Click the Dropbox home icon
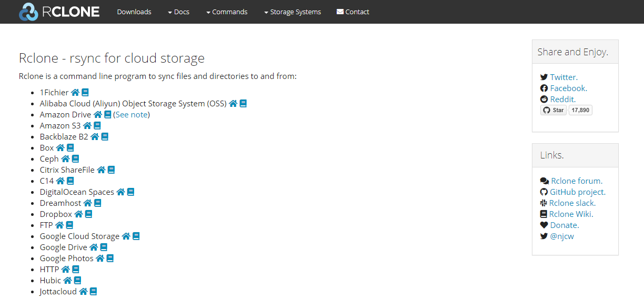644x298 pixels. click(x=78, y=214)
